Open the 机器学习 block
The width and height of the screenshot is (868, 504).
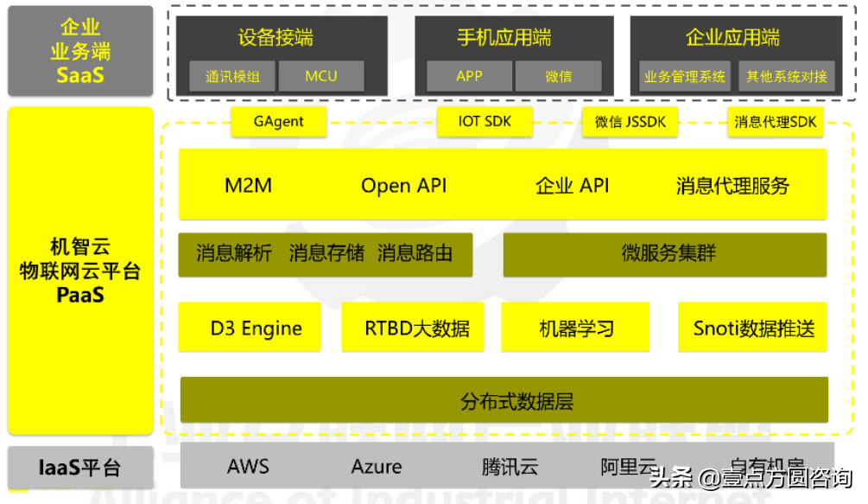coord(576,328)
